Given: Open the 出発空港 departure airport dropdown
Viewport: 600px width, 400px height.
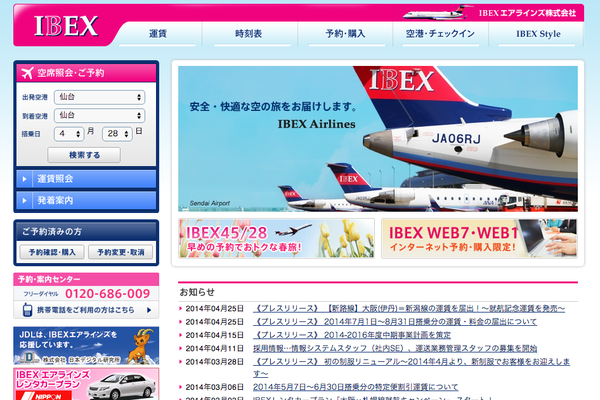Looking at the screenshot, I should pyautogui.click(x=99, y=97).
